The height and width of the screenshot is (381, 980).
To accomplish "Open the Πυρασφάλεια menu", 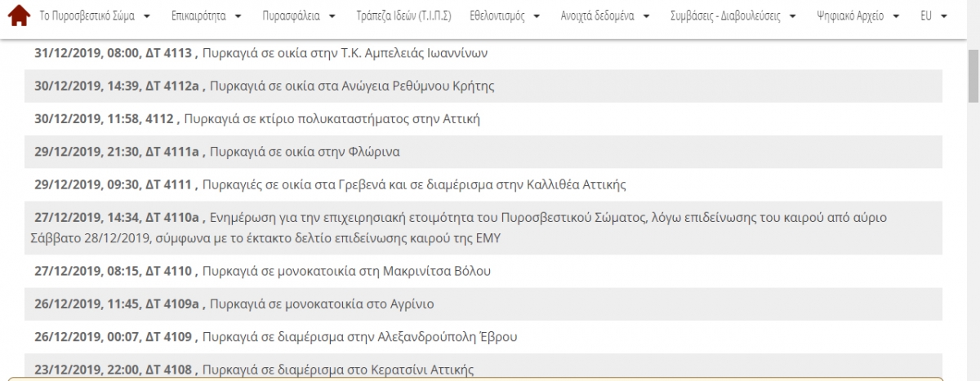I will pyautogui.click(x=298, y=16).
